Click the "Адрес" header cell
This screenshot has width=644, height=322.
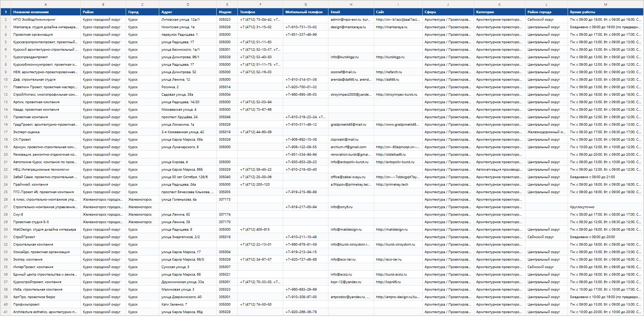[188, 12]
